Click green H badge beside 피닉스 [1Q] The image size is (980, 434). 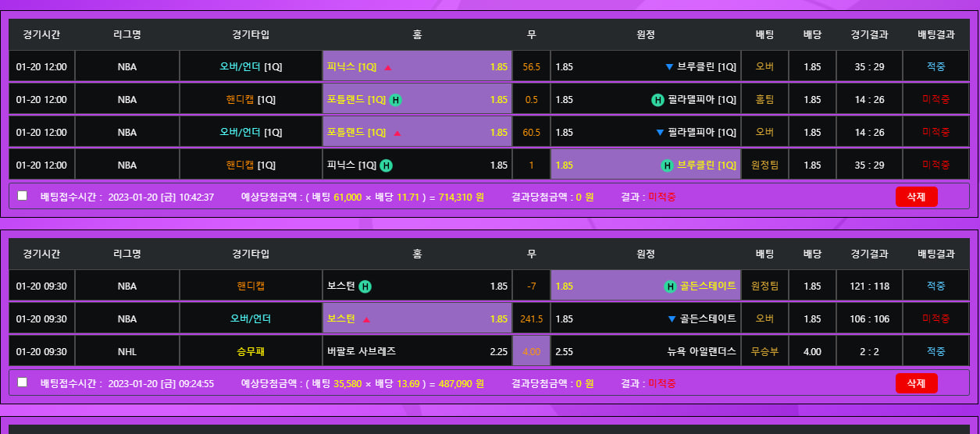click(386, 165)
